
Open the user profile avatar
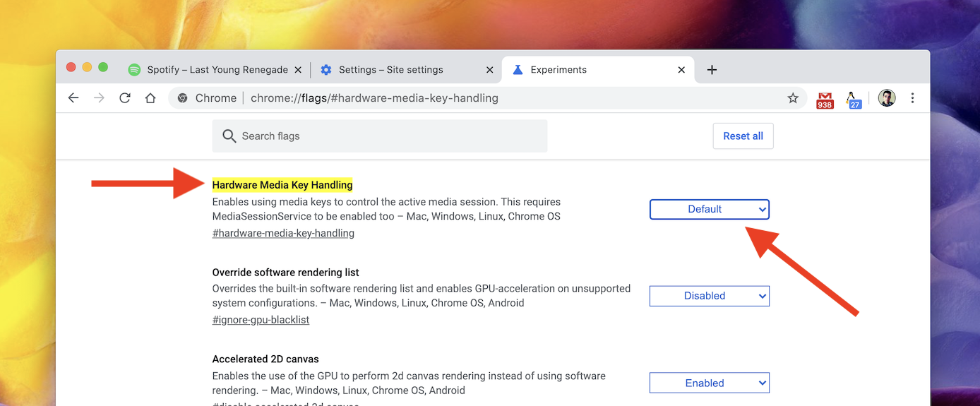[x=887, y=98]
